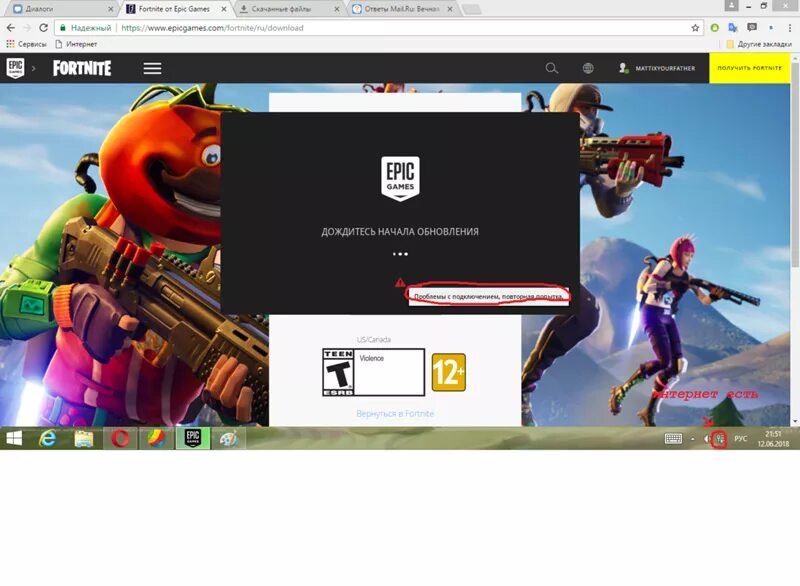The height and width of the screenshot is (586, 800).
Task: Open the language globe selector
Action: (588, 68)
